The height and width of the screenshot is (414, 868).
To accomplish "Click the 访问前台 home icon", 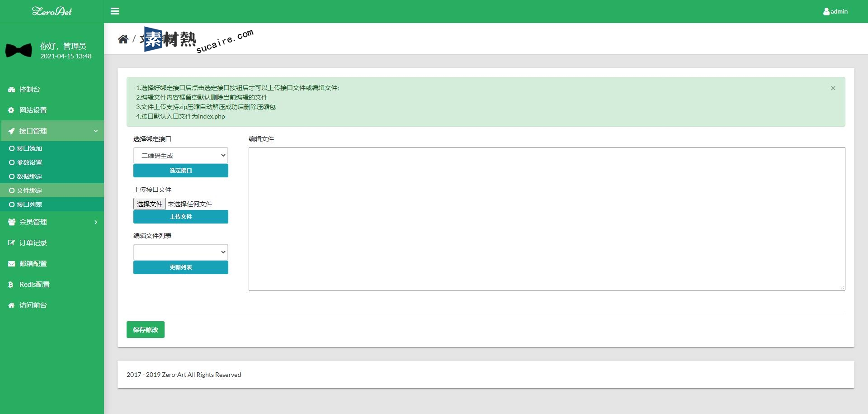I will 11,305.
